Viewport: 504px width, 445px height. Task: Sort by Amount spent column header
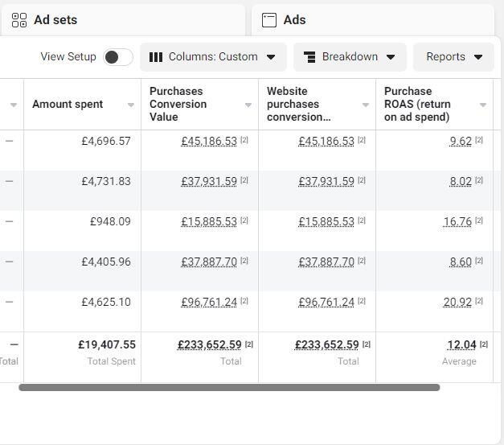68,105
